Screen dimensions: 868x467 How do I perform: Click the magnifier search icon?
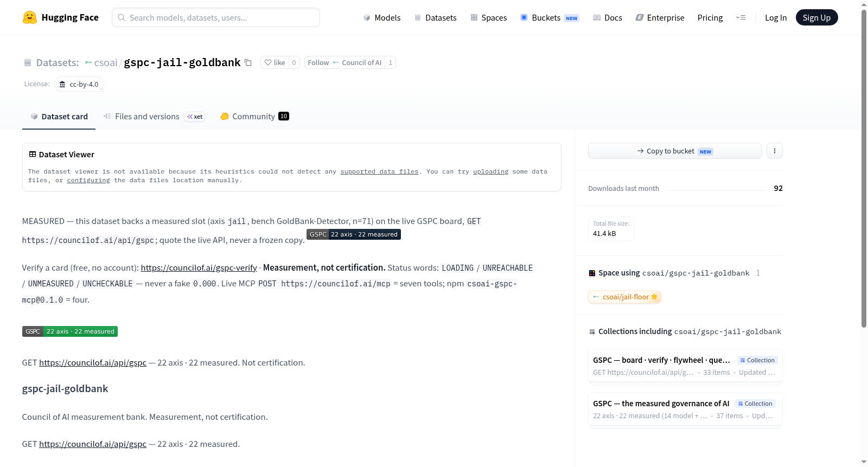tap(122, 17)
